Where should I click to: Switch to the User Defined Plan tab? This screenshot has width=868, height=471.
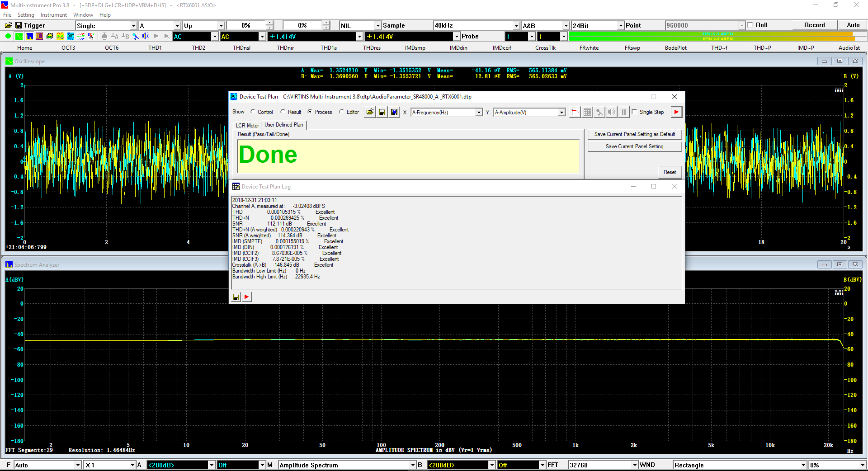tap(284, 125)
